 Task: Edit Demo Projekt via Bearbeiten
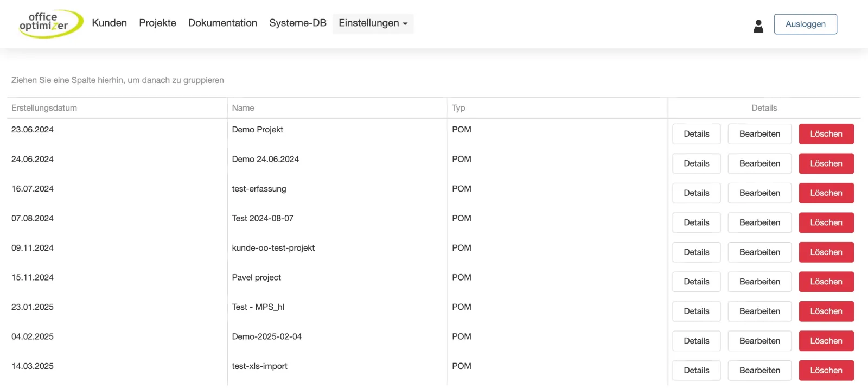tap(759, 134)
